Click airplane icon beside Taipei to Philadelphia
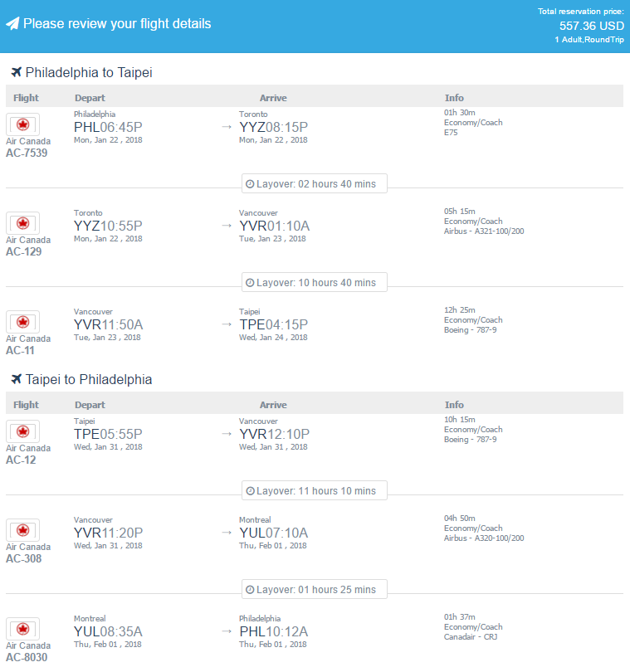Image resolution: width=630 pixels, height=672 pixels. tap(17, 379)
